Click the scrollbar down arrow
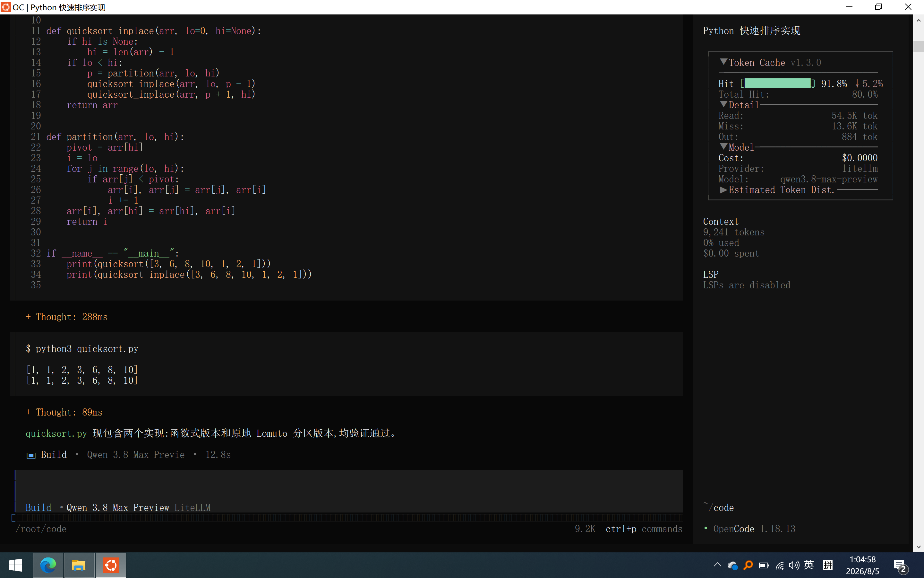Viewport: 924px width, 578px height. (918, 547)
